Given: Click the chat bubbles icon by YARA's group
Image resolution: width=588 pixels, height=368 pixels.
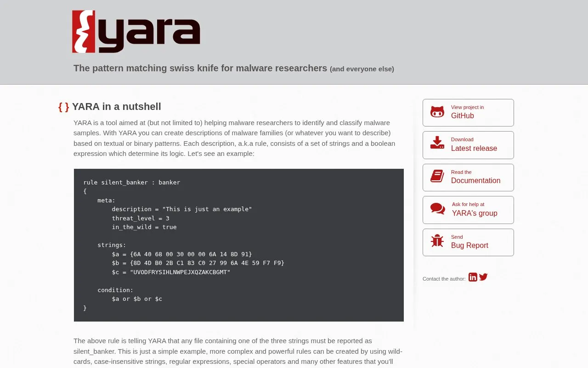Looking at the screenshot, I should point(438,209).
